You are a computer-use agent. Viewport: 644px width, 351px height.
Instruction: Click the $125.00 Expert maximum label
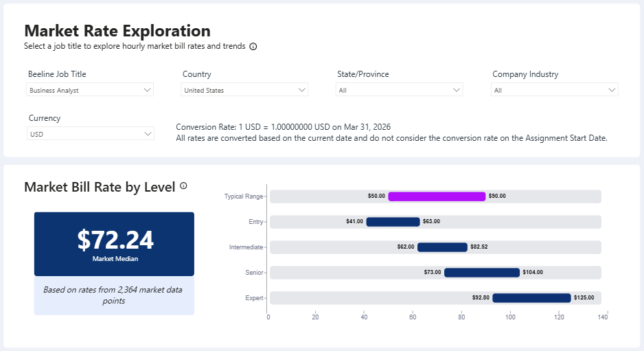pyautogui.click(x=584, y=297)
